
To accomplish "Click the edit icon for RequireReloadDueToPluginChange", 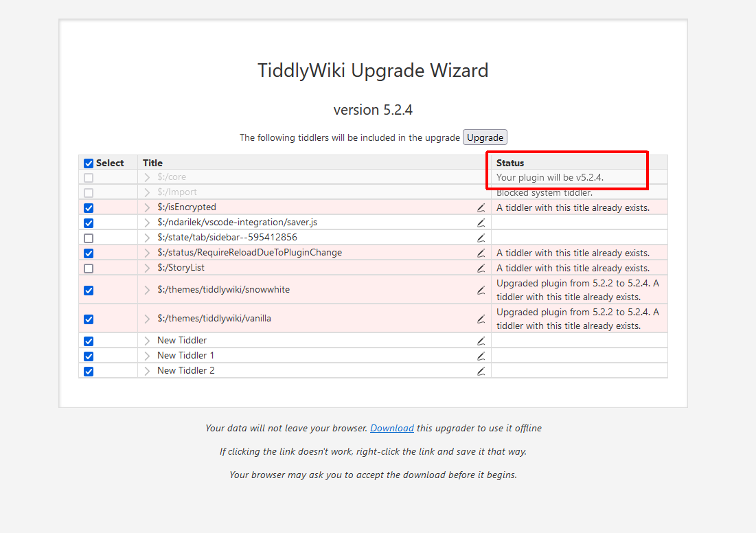I will tap(481, 252).
